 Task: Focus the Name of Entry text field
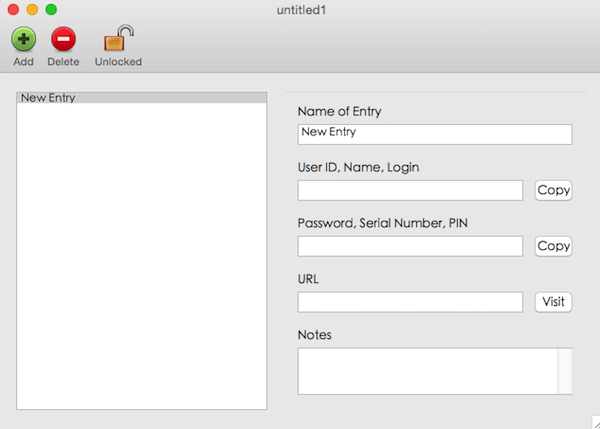(x=434, y=134)
